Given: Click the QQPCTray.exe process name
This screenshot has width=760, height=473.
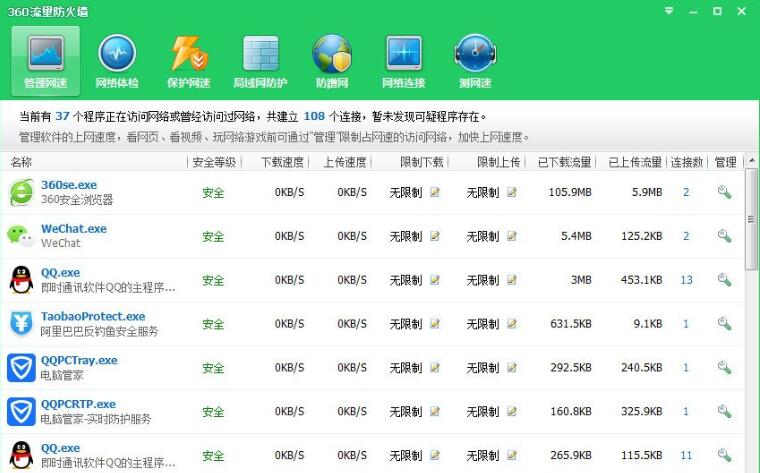Looking at the screenshot, I should [79, 361].
